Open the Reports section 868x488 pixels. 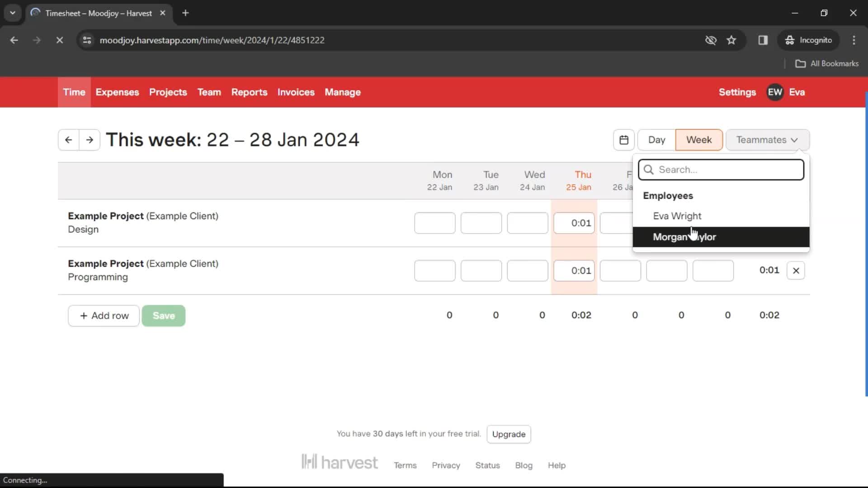click(249, 92)
